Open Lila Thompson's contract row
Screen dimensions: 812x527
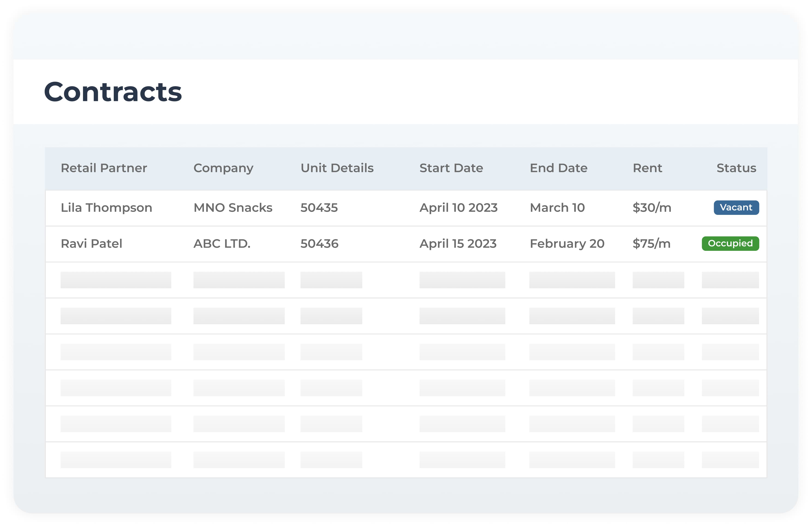(x=106, y=208)
